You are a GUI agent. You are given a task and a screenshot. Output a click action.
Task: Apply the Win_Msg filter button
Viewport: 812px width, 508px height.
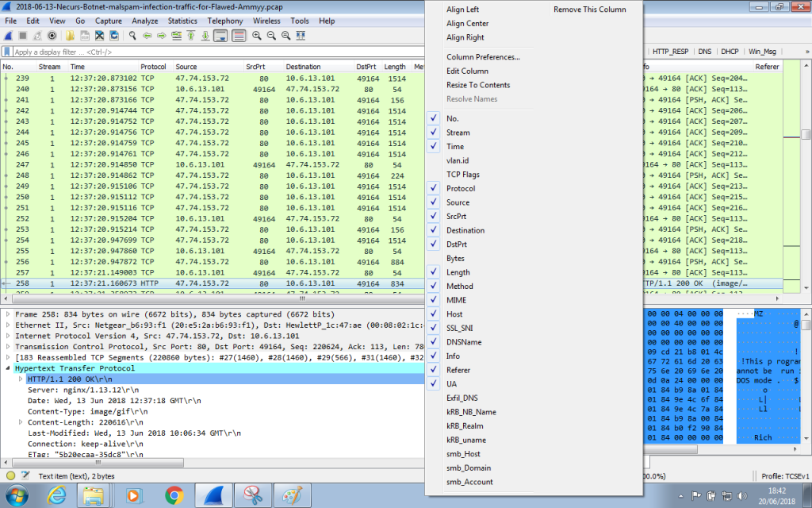point(762,52)
